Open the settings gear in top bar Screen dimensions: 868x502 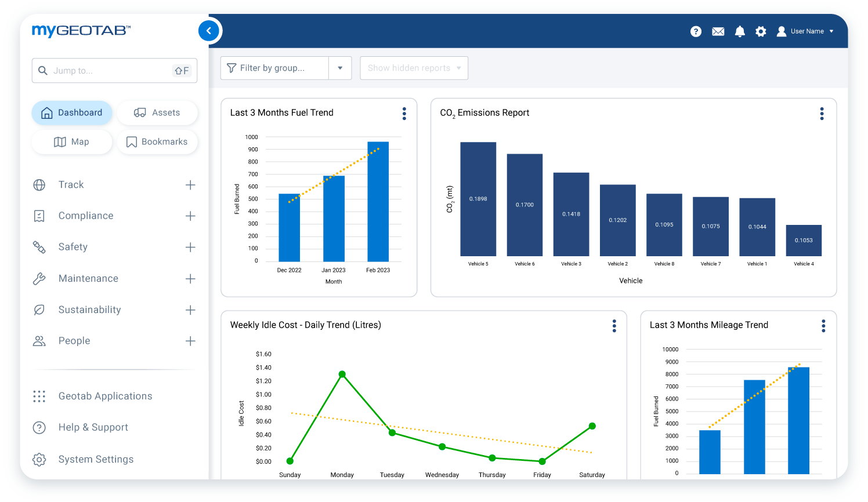(x=761, y=31)
